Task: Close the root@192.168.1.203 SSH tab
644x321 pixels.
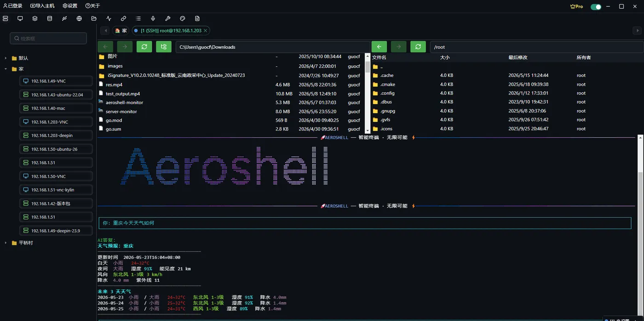Action: [x=206, y=30]
